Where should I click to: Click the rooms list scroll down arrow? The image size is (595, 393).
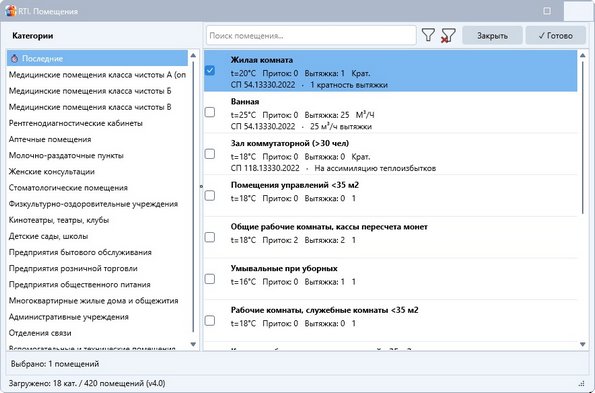582,344
